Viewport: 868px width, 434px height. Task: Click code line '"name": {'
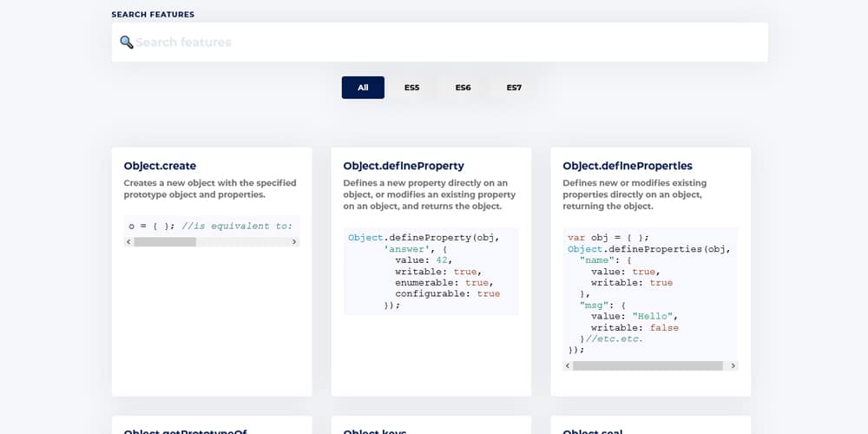606,260
